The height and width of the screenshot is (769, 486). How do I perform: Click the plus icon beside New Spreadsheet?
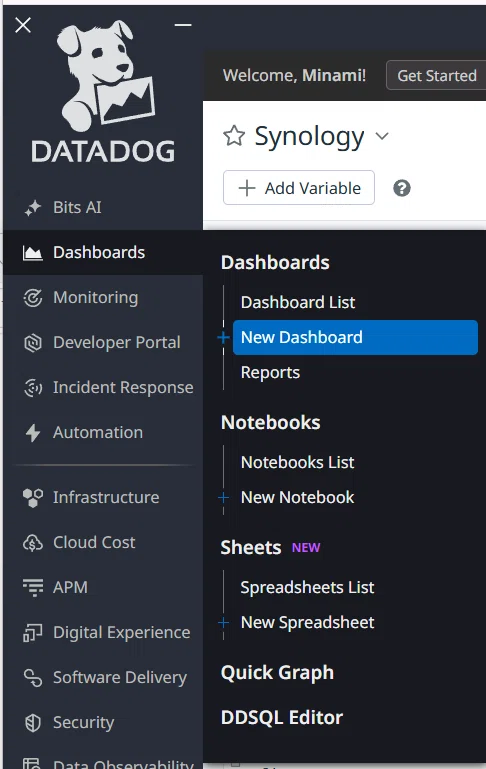pos(224,623)
